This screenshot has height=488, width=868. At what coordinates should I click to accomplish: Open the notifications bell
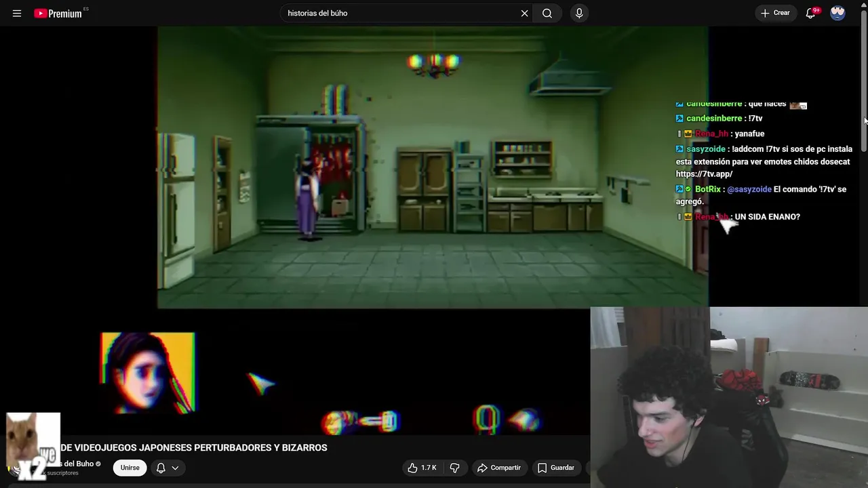coord(810,13)
